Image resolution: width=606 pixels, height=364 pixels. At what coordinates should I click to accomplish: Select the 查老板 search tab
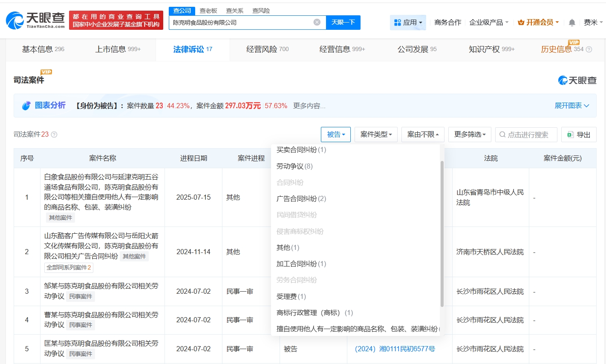208,11
